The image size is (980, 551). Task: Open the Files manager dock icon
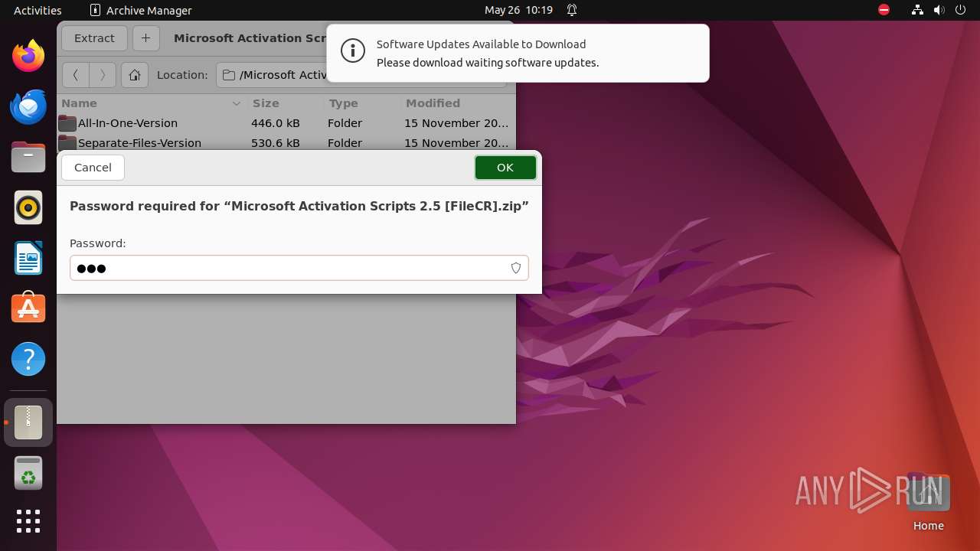click(x=28, y=157)
